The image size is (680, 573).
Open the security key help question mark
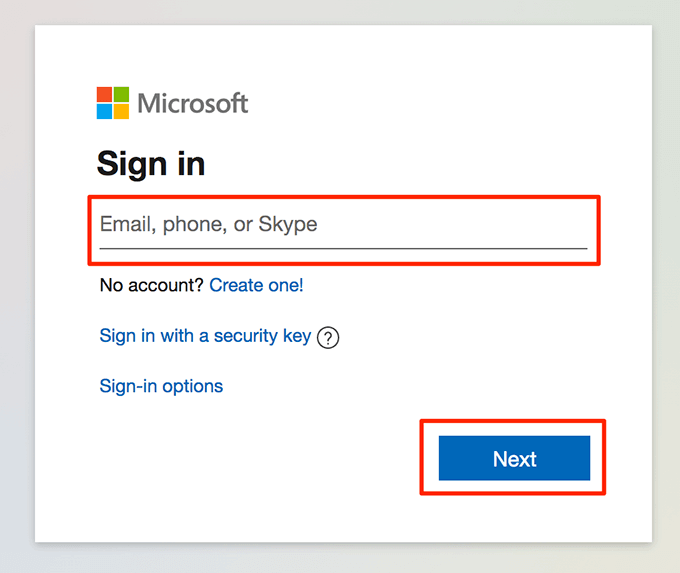[x=328, y=338]
